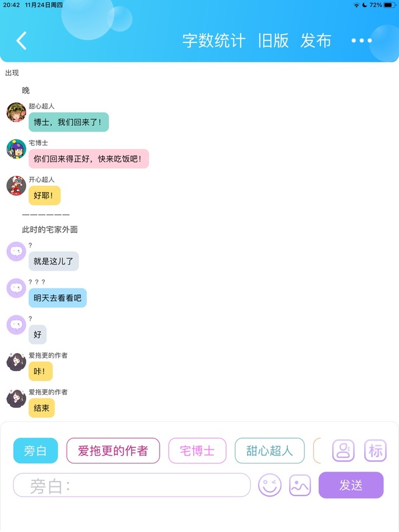This screenshot has width=399, height=532.
Task: Choose 甜心超人 as speaker
Action: [269, 450]
